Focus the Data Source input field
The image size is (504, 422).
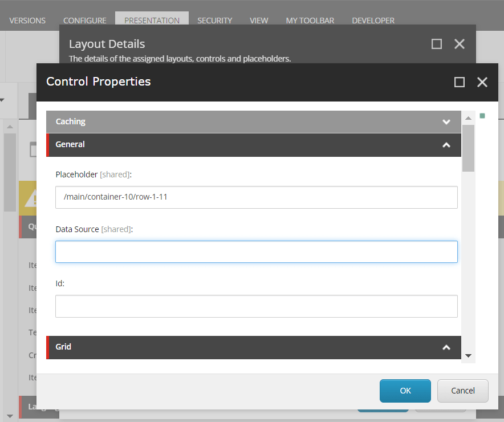coord(256,251)
